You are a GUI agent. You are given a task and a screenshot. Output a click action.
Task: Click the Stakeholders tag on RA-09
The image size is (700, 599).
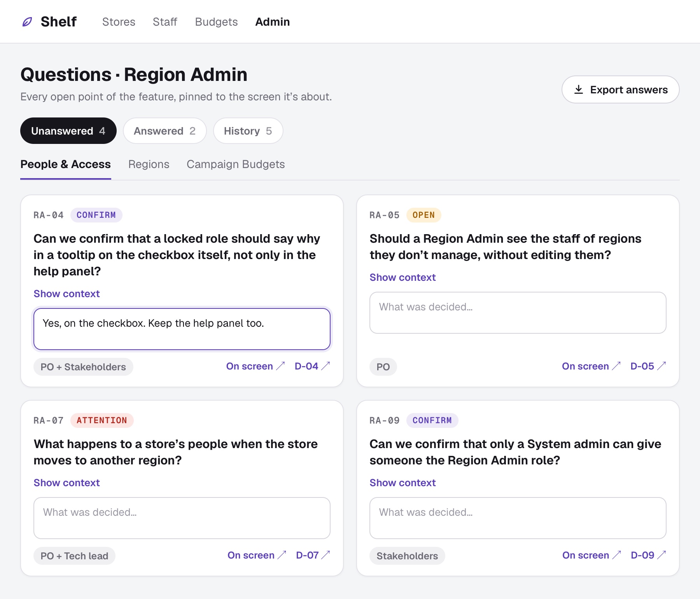(x=407, y=556)
